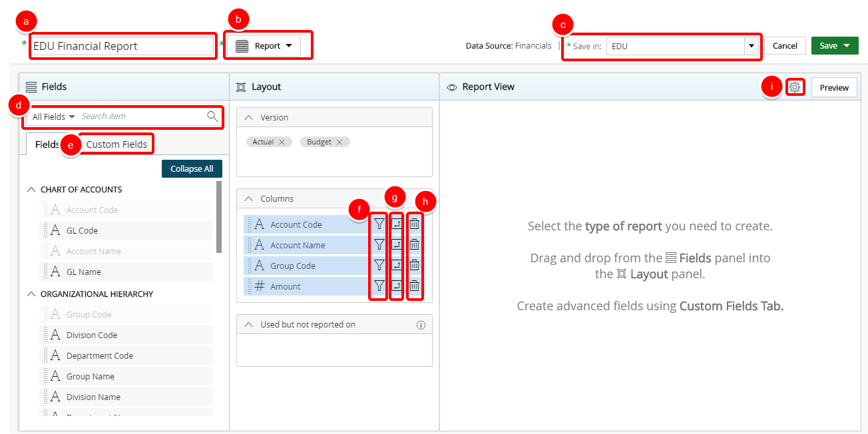Image resolution: width=868 pixels, height=434 pixels.
Task: Click the filter icon for Account Name column
Action: [x=379, y=245]
